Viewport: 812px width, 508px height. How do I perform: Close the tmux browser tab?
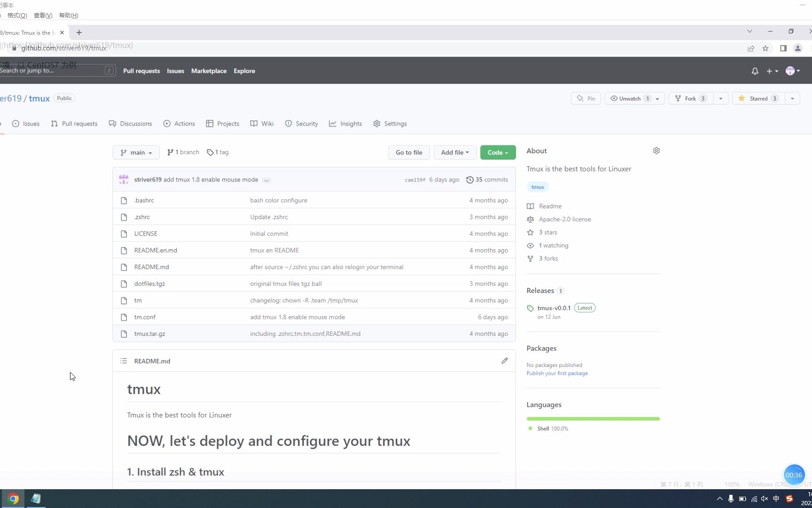pos(62,32)
